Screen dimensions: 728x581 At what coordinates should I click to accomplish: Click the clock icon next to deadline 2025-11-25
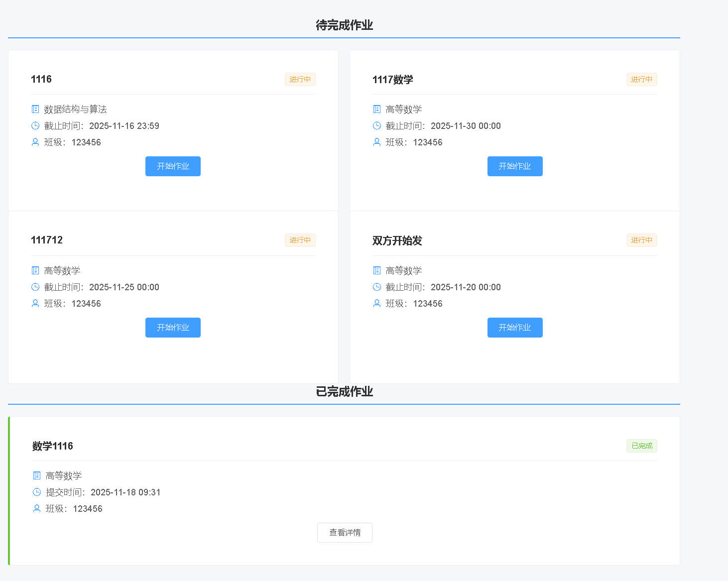[35, 287]
